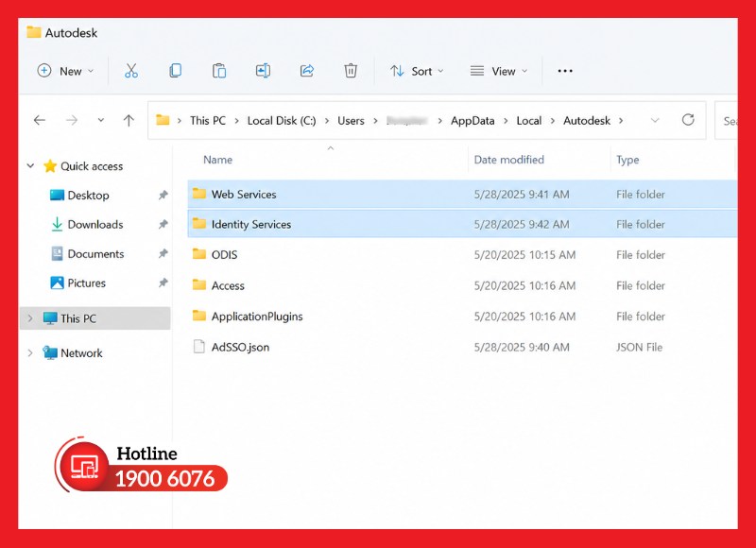Click the Cut scissors icon
Image resolution: width=756 pixels, height=548 pixels.
click(x=131, y=71)
